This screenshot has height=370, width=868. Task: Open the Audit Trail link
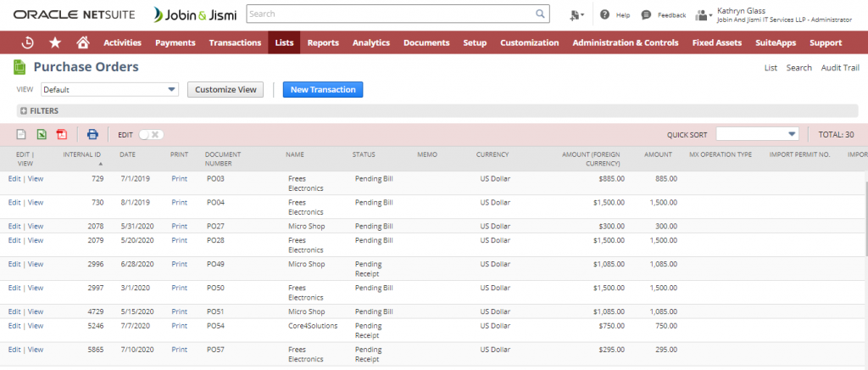(x=839, y=68)
